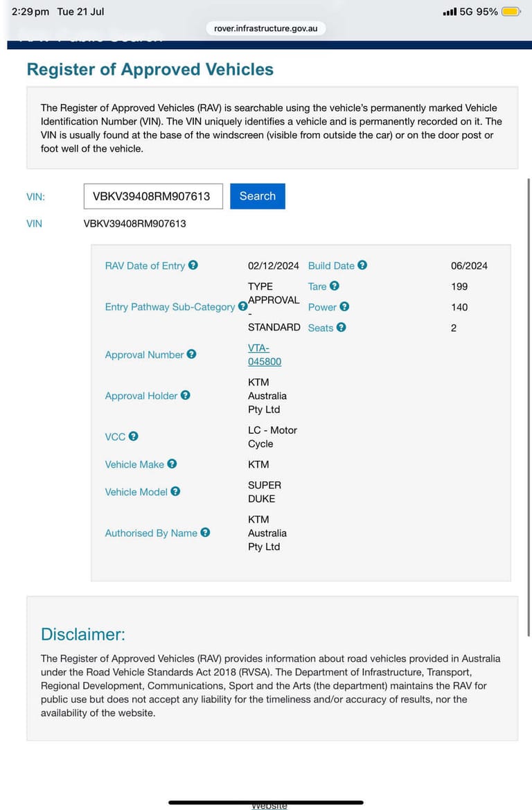Click the blue Search button
Viewport: 532px width, 810px height.
258,196
